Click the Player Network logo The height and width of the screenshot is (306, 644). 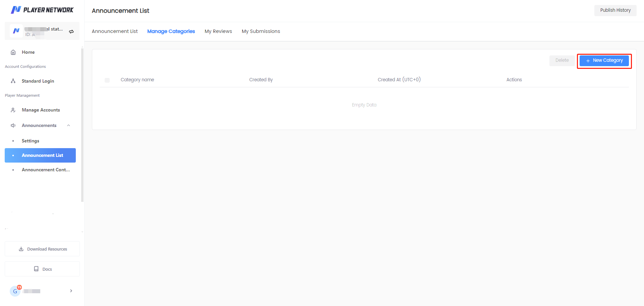(x=42, y=10)
